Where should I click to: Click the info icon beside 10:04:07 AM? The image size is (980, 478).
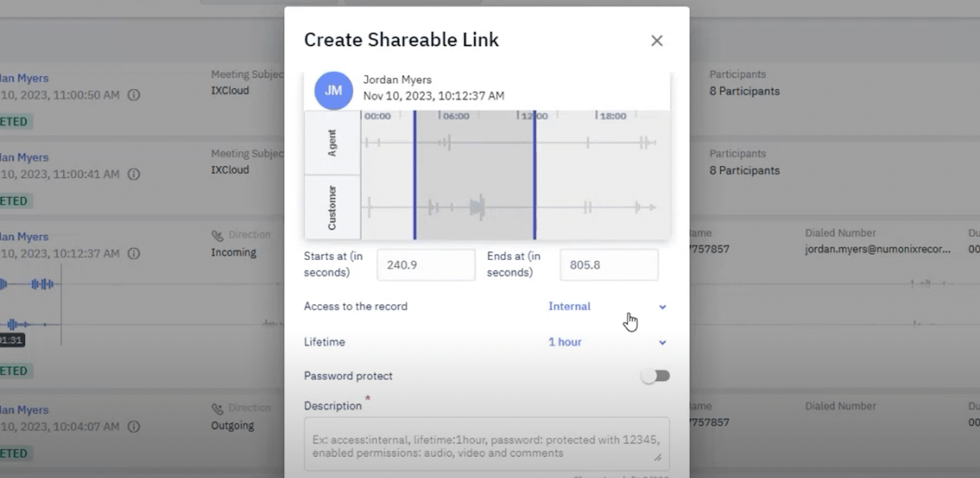(134, 427)
